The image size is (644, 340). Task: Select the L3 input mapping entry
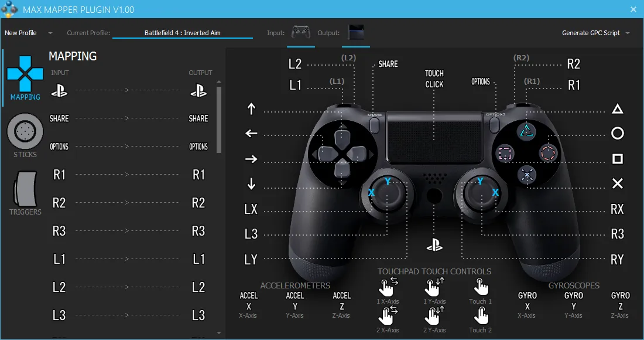coord(59,315)
